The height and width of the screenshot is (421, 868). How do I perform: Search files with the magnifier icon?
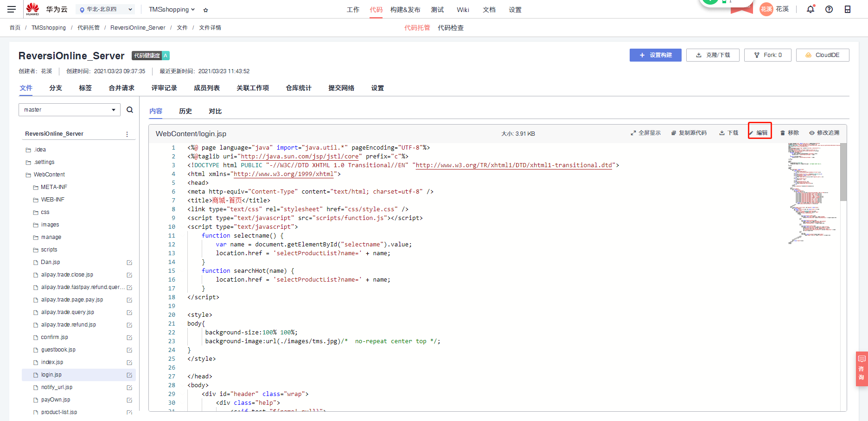click(130, 110)
